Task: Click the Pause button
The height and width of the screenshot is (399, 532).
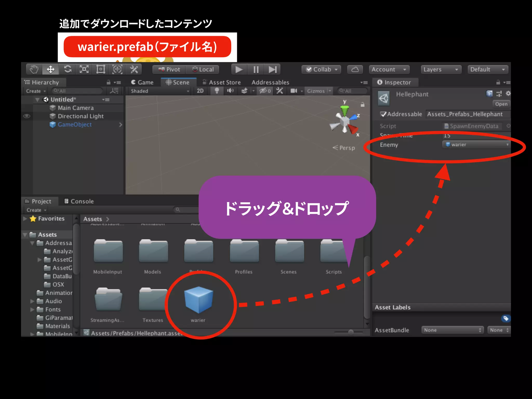Action: [256, 70]
